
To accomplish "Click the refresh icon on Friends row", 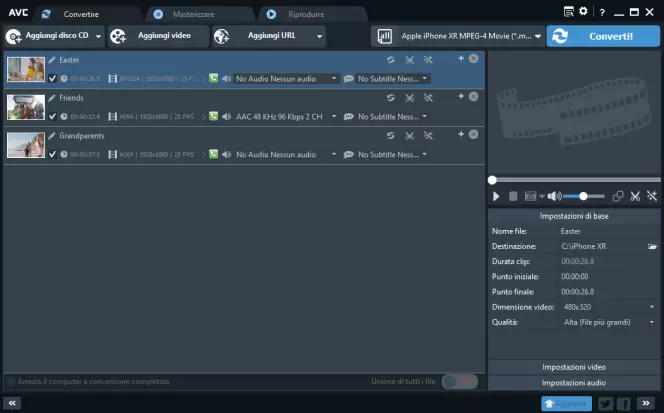I will (x=390, y=98).
